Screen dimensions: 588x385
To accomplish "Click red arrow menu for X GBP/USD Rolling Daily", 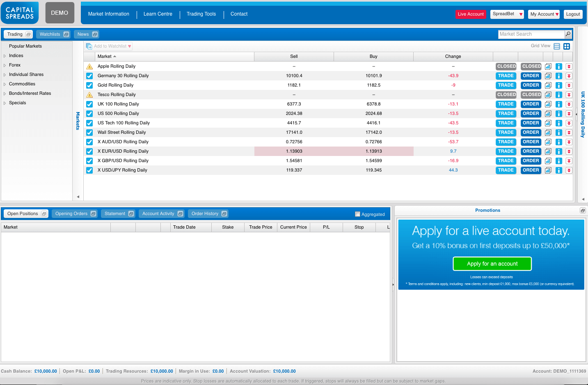I will 569,161.
